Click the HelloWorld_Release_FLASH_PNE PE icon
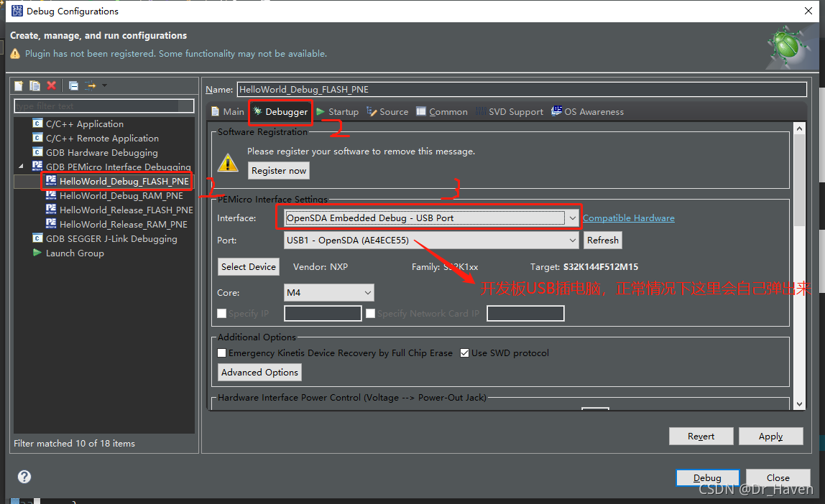This screenshot has height=504, width=825. (50, 209)
